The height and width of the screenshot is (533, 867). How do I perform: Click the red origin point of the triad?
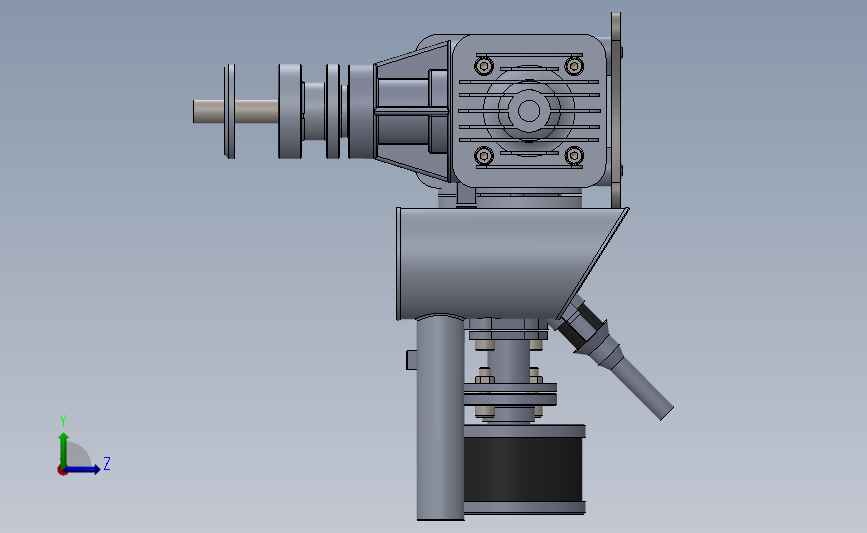(62, 471)
